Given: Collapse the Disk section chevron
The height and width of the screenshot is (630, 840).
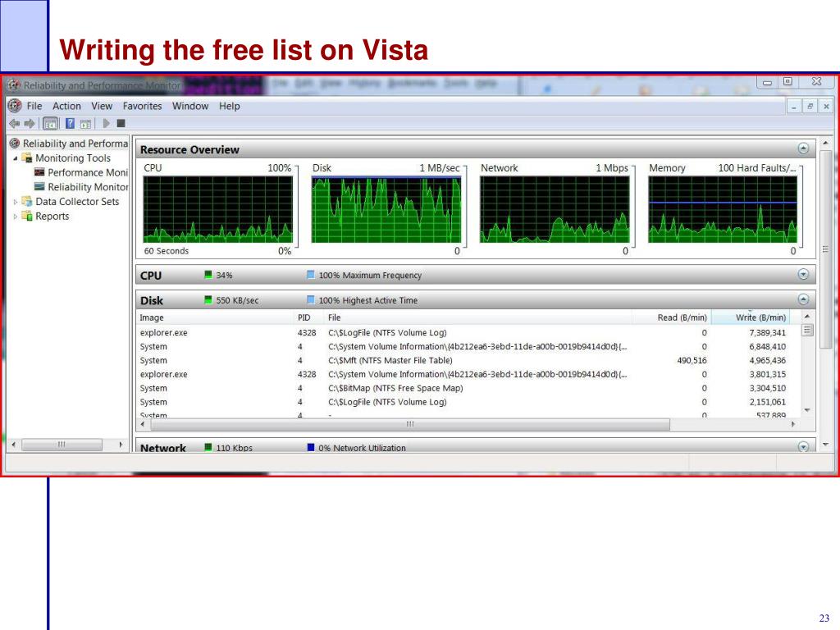Looking at the screenshot, I should pyautogui.click(x=803, y=299).
